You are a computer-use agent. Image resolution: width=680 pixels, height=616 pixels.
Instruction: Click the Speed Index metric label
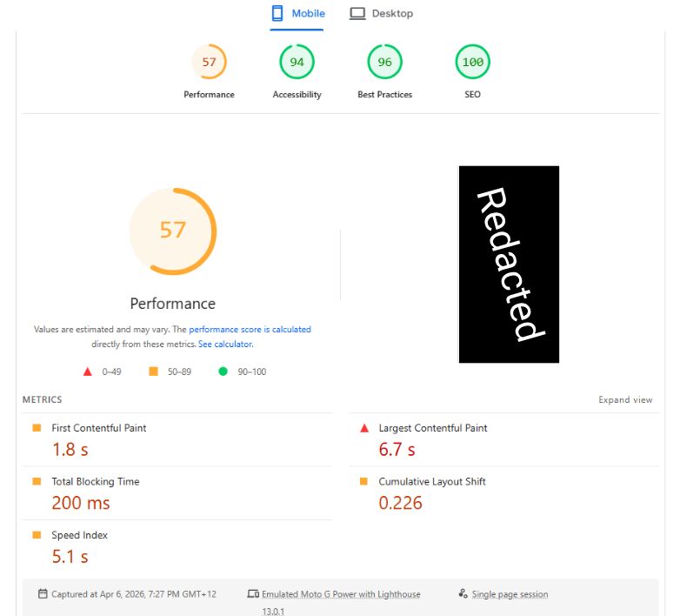(79, 535)
